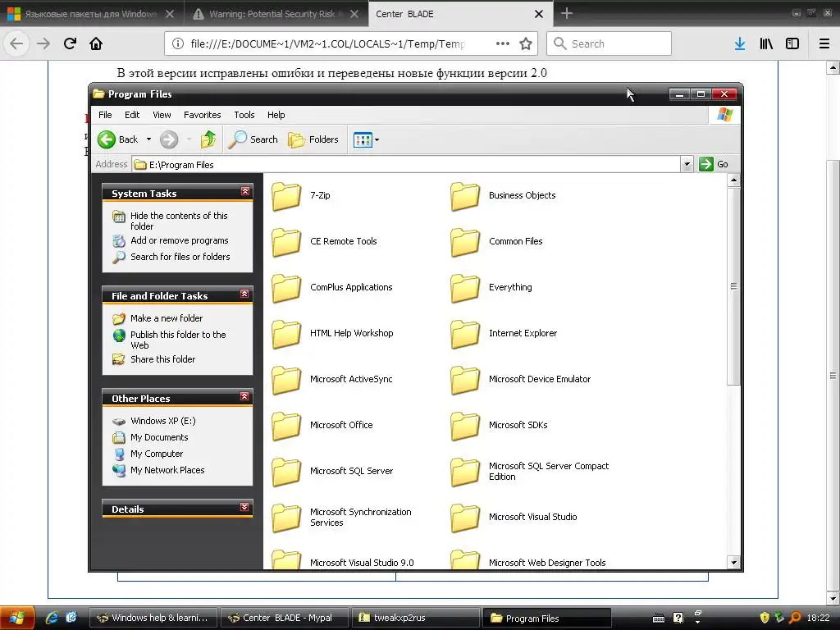Expand the Details panel

pos(244,507)
